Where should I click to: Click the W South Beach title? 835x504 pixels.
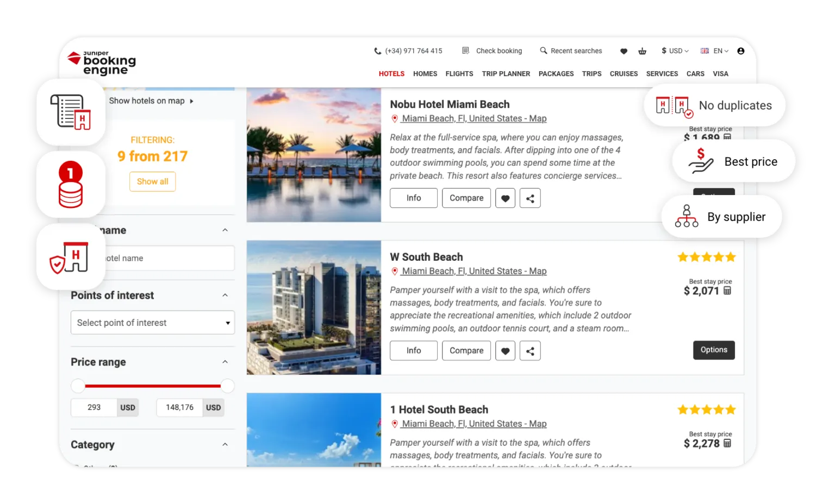[427, 257]
